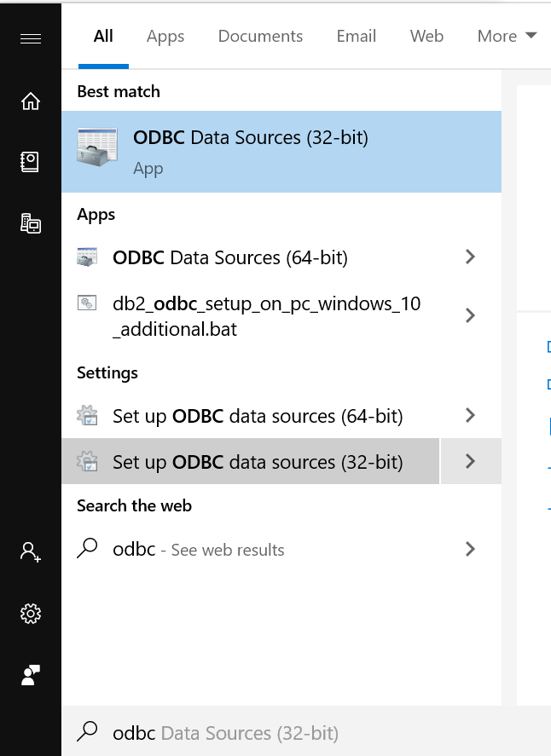This screenshot has height=756, width=551.
Task: Expand options for ODBC Data Sources (64-bit)
Action: click(x=470, y=257)
